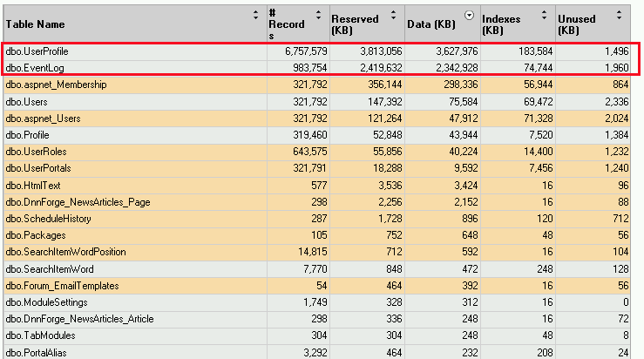
Task: Click the 1,749 records value
Action: [315, 302]
